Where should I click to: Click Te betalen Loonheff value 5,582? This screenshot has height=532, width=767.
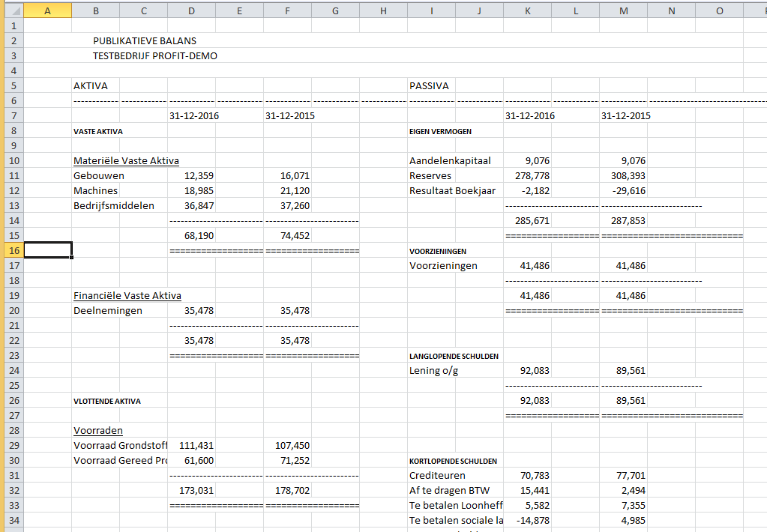coord(537,506)
